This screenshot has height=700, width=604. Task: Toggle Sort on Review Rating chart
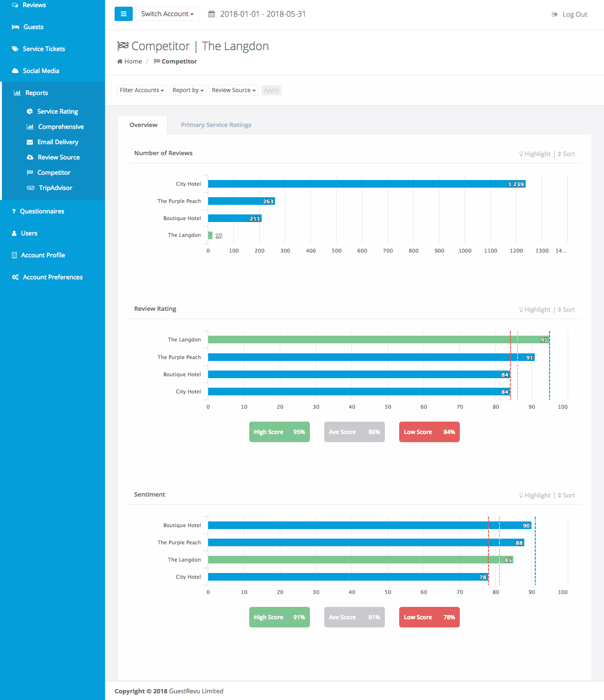coord(566,309)
